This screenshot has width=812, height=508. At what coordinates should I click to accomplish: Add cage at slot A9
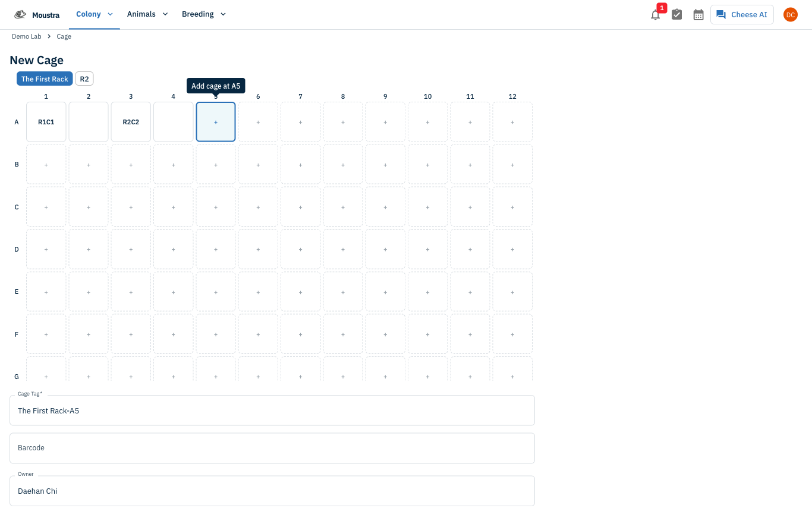tap(385, 122)
